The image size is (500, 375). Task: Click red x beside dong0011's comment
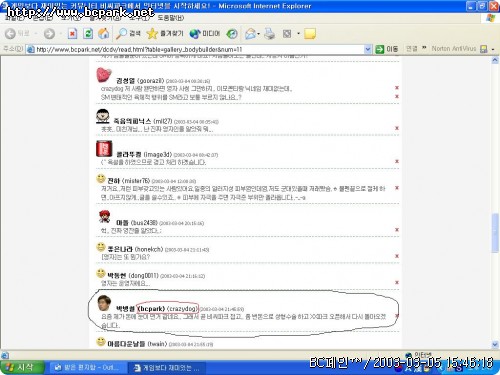click(397, 282)
